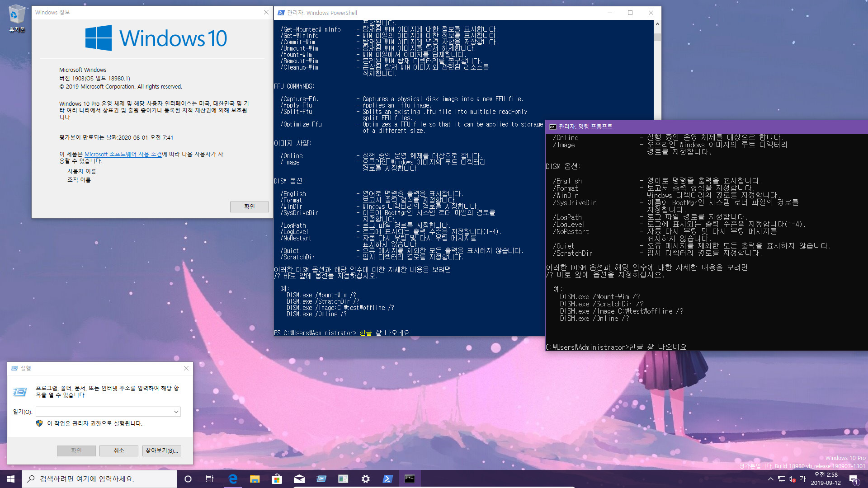
Task: Open the Microsoft software license terms link
Action: pos(123,154)
